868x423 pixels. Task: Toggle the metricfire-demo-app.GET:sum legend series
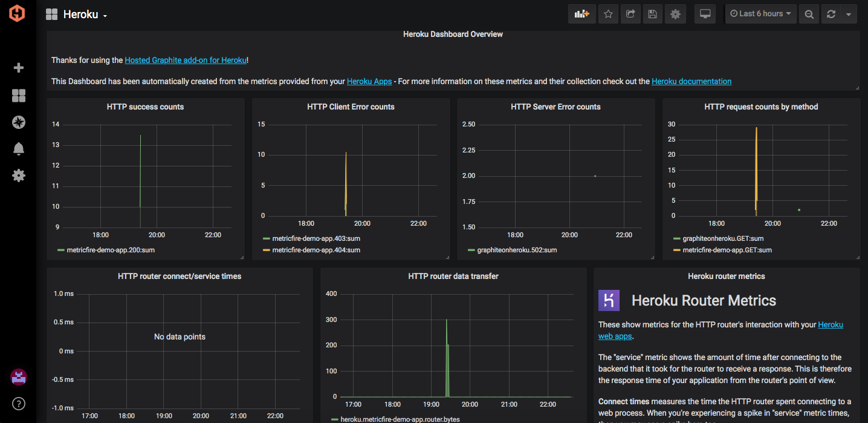(x=727, y=251)
